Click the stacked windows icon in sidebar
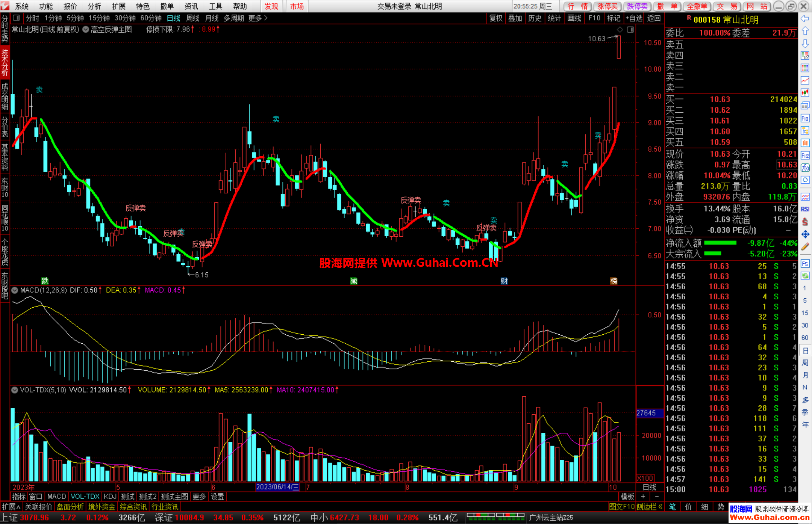This screenshot has width=812, height=524. point(805,106)
